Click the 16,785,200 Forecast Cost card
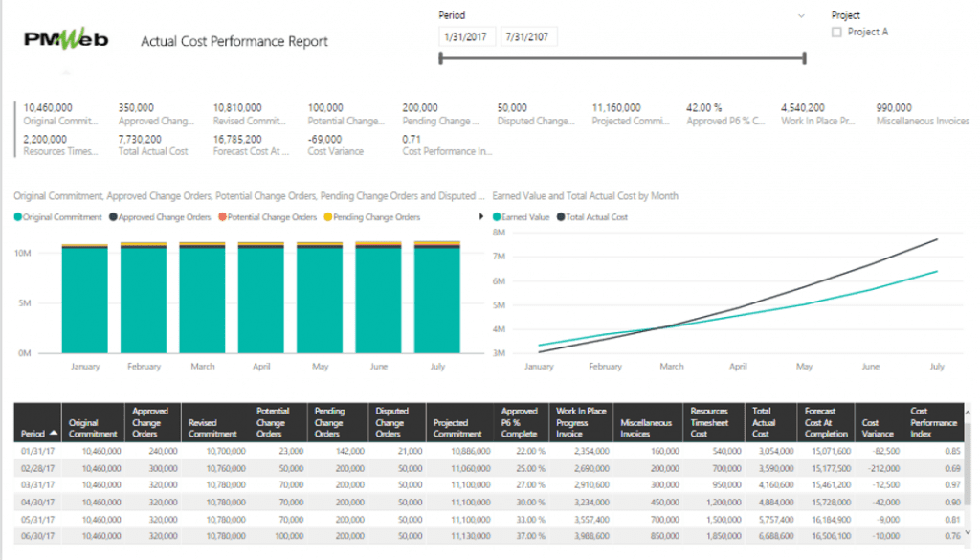This screenshot has width=980, height=560. click(251, 145)
